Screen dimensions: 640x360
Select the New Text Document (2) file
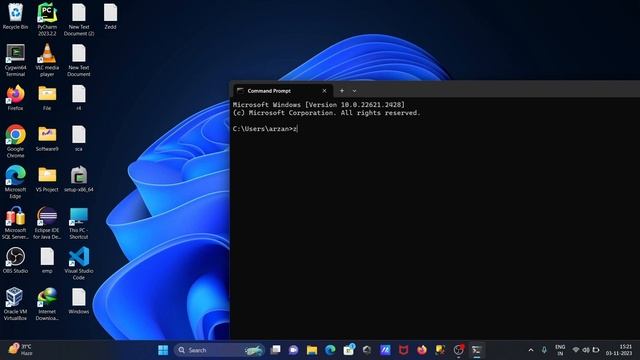pyautogui.click(x=79, y=19)
